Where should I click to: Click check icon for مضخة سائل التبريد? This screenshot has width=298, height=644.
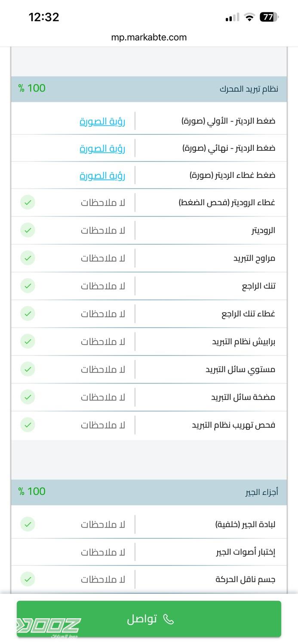tap(28, 397)
